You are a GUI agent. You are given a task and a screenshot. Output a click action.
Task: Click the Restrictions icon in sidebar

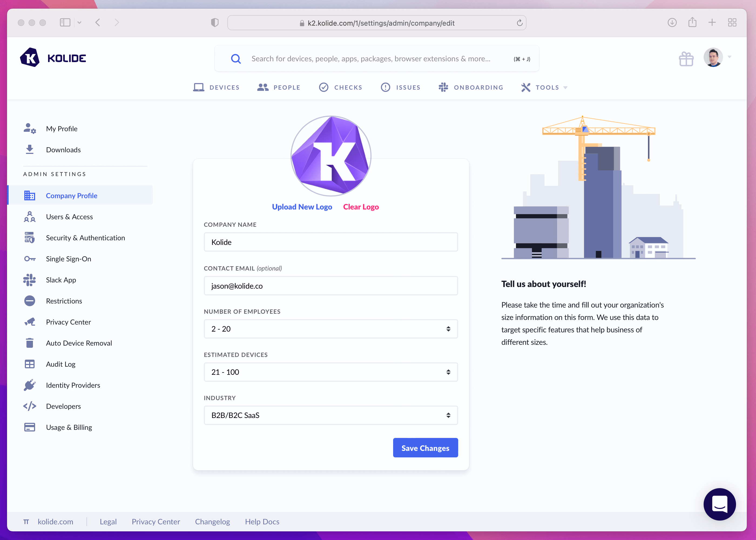coord(30,301)
